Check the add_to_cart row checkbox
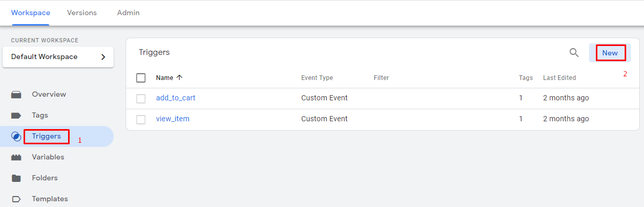 (141, 98)
